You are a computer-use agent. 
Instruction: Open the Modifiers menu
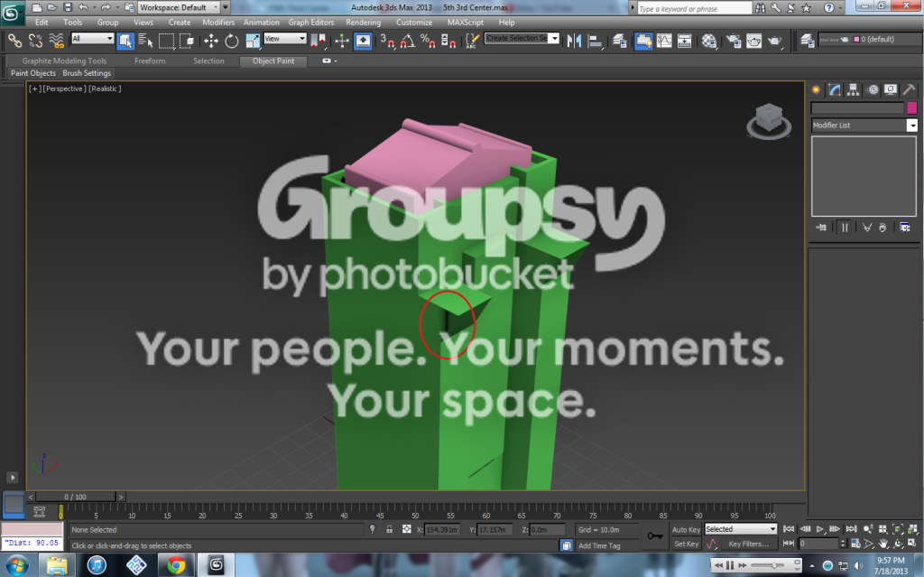[218, 23]
